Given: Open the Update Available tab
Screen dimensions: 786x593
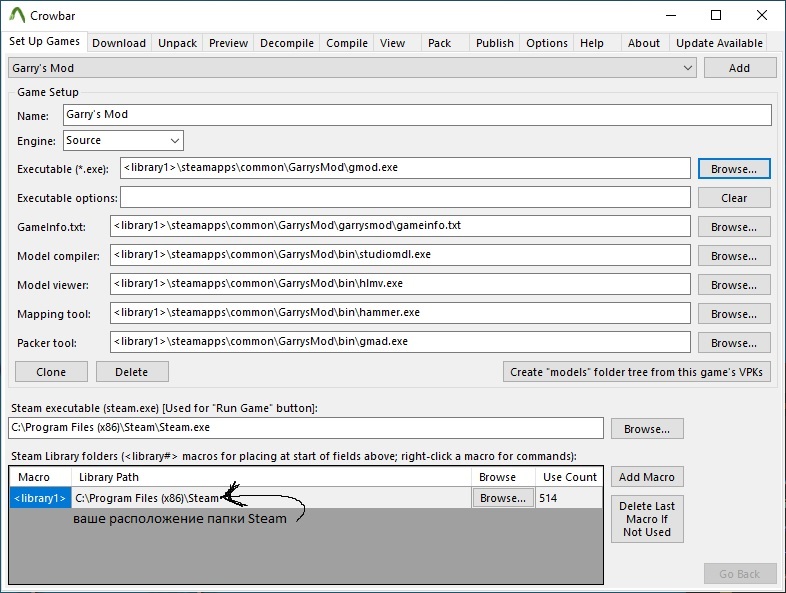Looking at the screenshot, I should (x=719, y=43).
